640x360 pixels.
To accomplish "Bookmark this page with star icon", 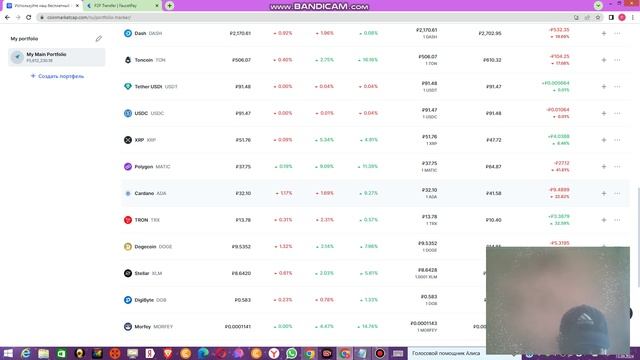I will (598, 18).
